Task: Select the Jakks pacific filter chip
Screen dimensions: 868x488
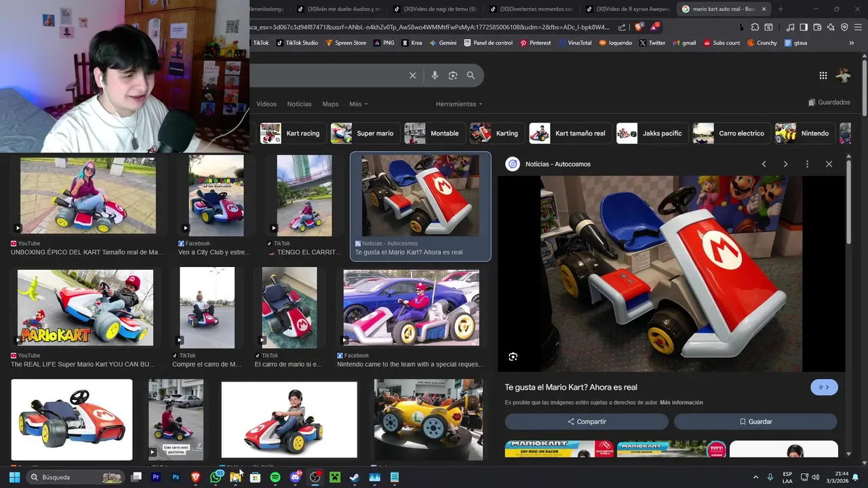Action: pyautogui.click(x=652, y=134)
